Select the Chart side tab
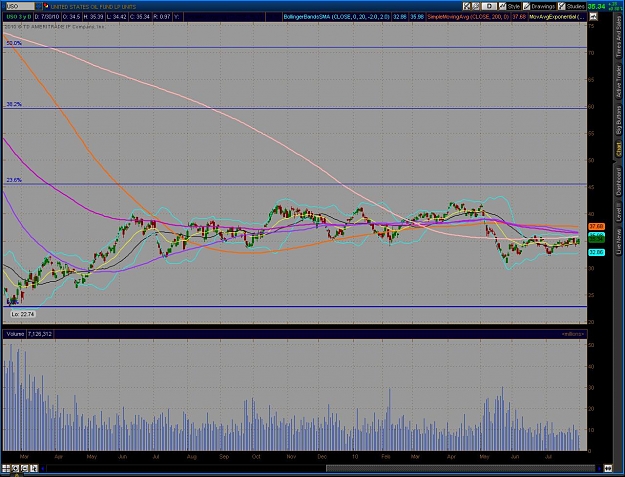625x477 pixels. [x=619, y=149]
